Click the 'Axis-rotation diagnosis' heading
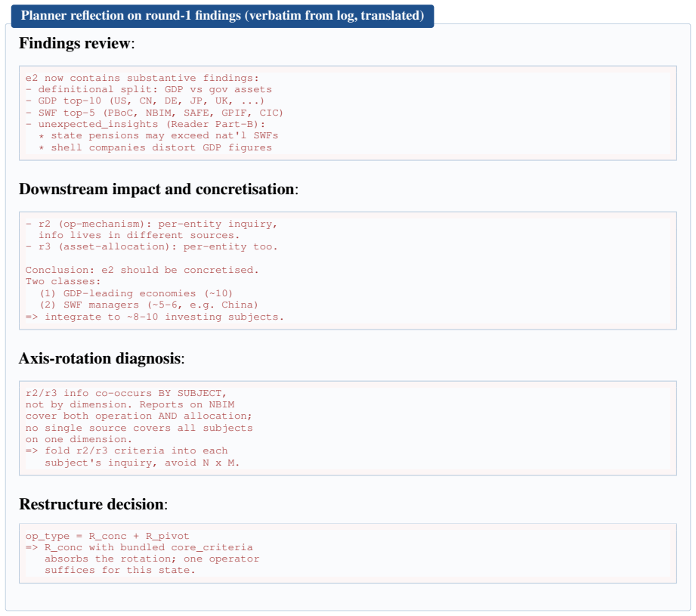The width and height of the screenshot is (696, 616). [x=101, y=358]
